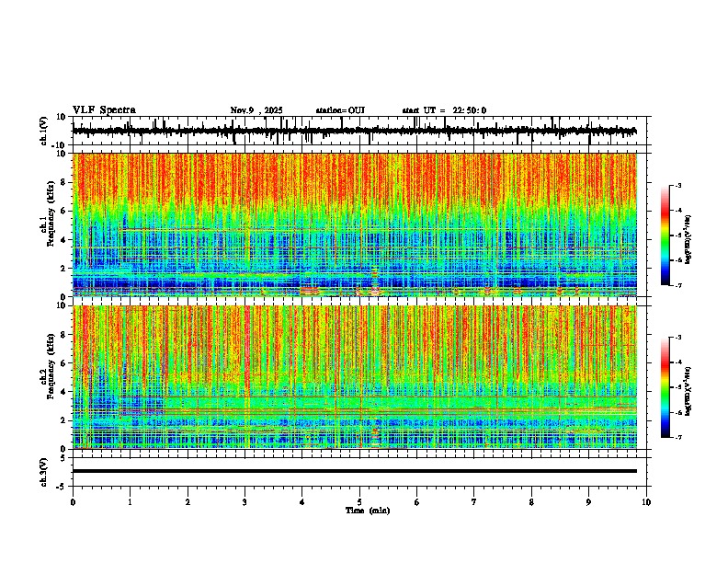Click the time axis tick label "2"
728x563 pixels.
point(188,502)
